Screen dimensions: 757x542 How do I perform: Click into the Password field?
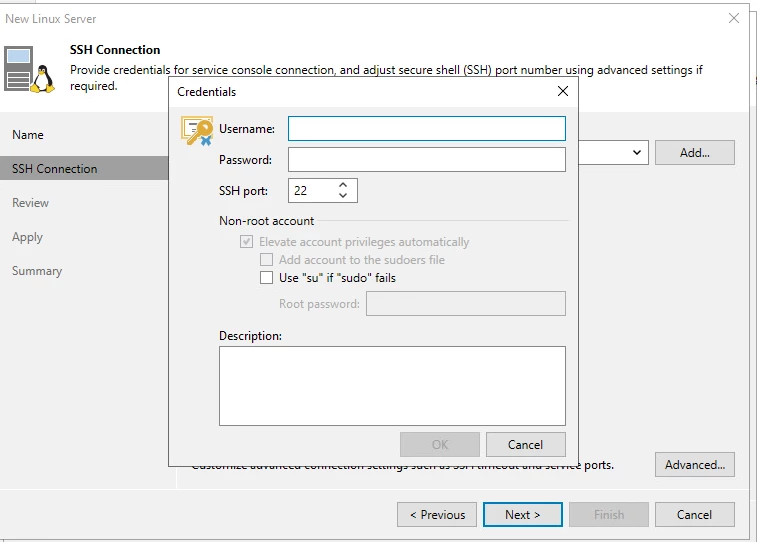click(426, 160)
